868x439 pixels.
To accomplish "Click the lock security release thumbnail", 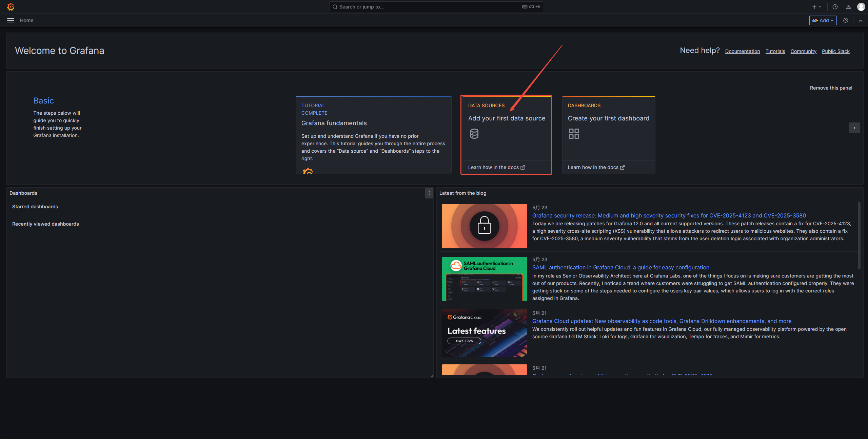I will click(x=484, y=226).
